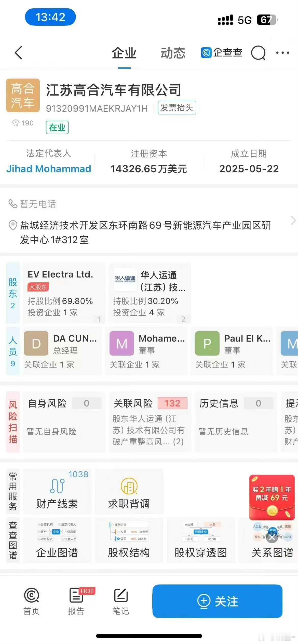298x644 pixels.
Task: Open legal representative Jihad Mohammad link
Action: pyautogui.click(x=49, y=169)
